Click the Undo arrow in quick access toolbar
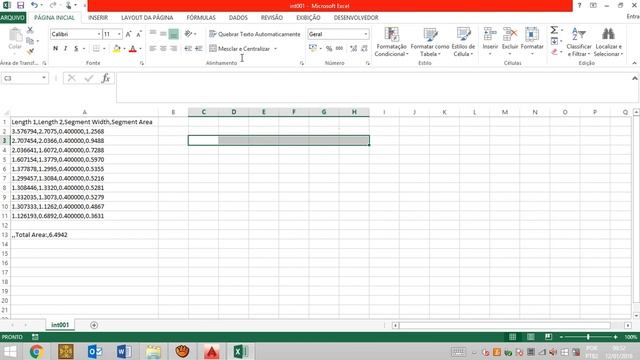 point(34,5)
